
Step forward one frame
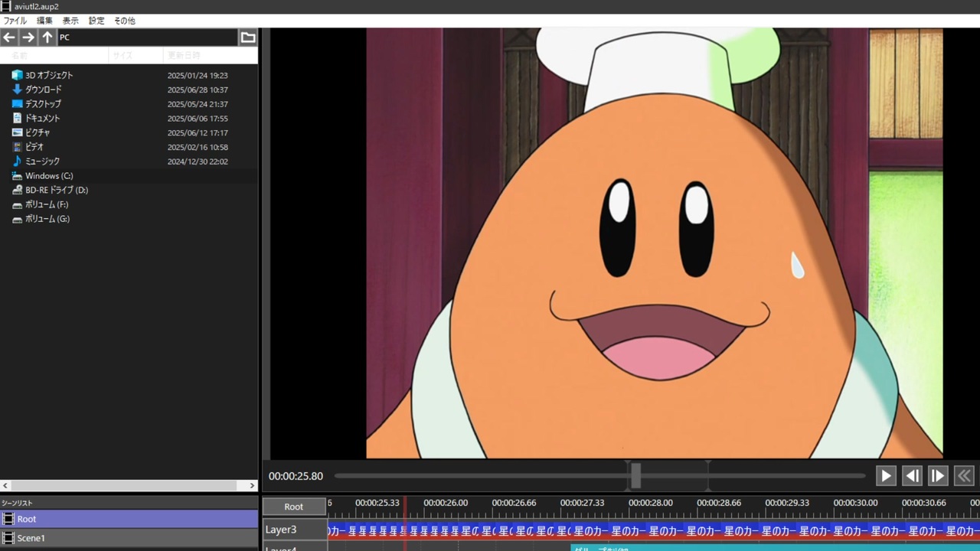click(x=938, y=476)
